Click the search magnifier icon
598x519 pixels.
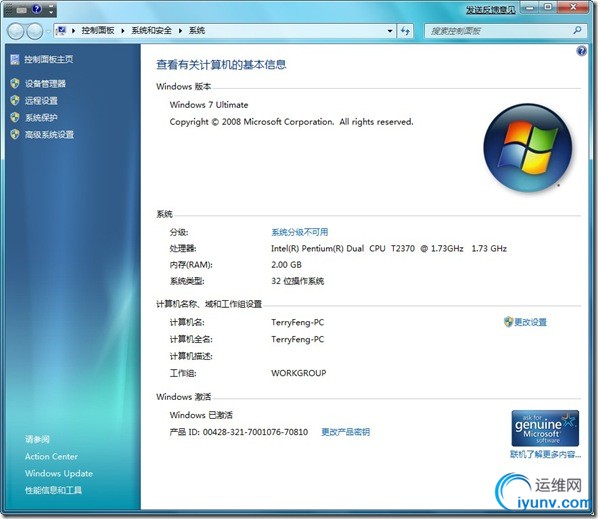pos(578,30)
